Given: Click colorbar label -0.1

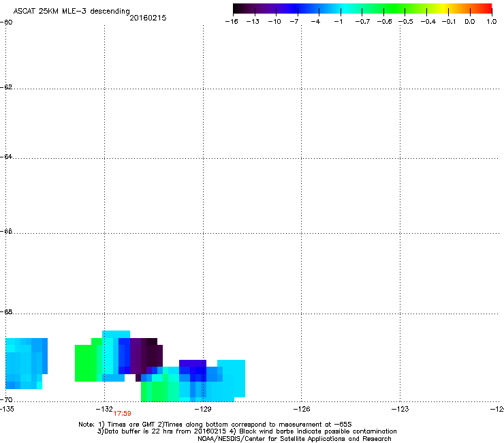Looking at the screenshot, I should coord(449,22).
